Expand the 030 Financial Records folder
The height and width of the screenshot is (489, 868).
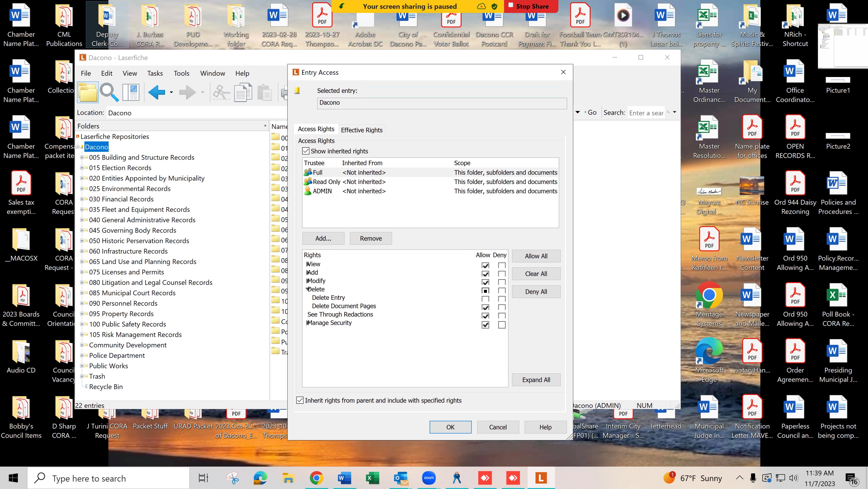[x=82, y=199]
